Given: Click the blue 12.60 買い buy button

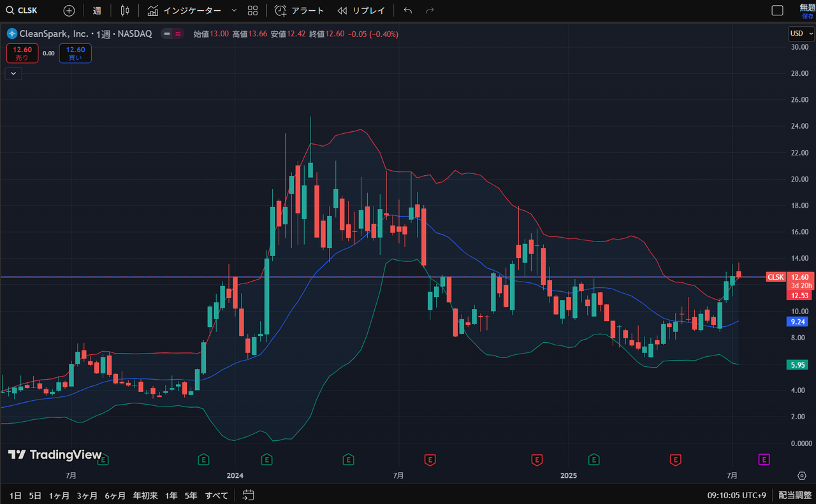Looking at the screenshot, I should (75, 54).
